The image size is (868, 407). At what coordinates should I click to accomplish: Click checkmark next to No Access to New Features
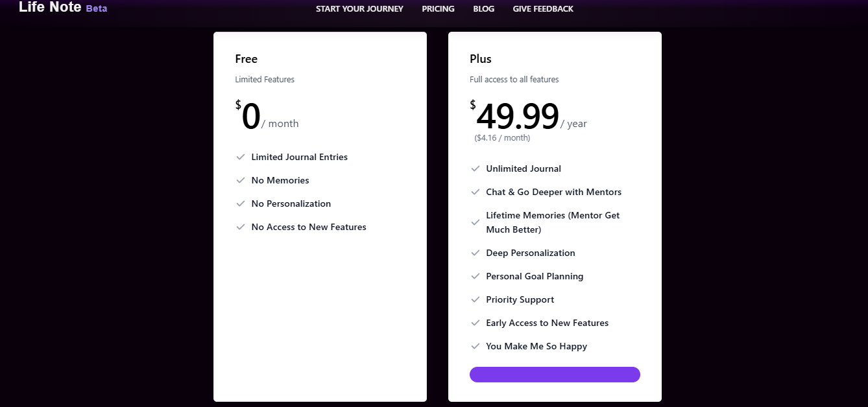[241, 227]
